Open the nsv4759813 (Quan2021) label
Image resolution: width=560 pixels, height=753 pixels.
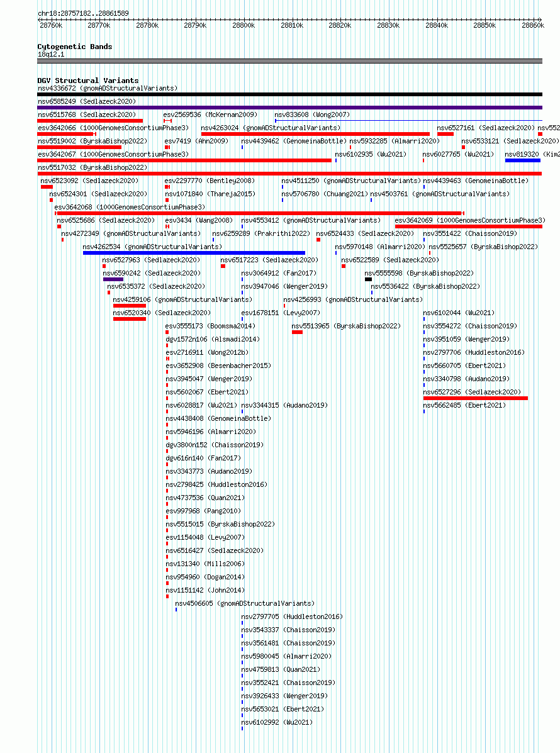pyautogui.click(x=281, y=669)
